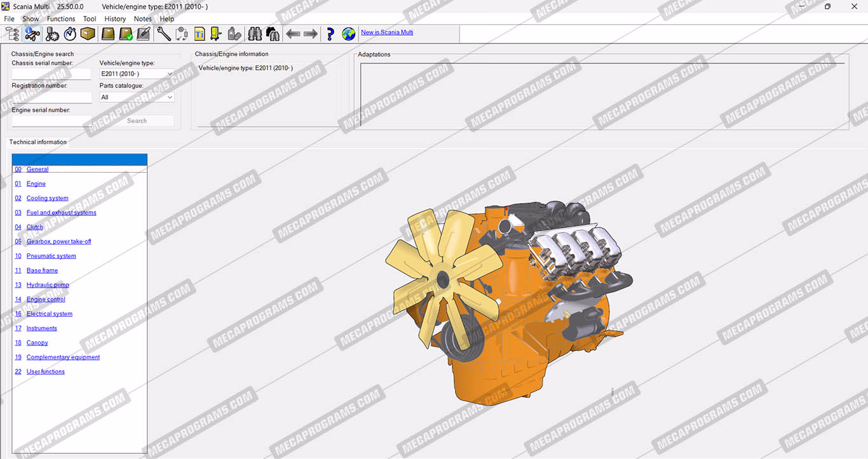Open the Instruments link

tap(42, 329)
